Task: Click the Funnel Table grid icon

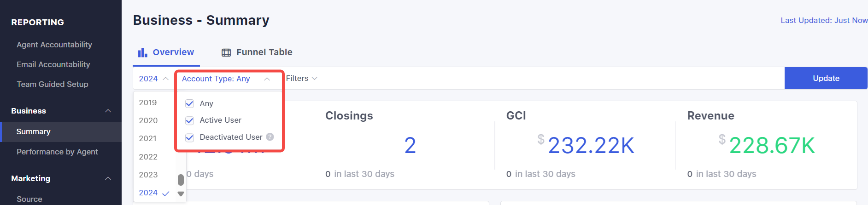Action: pos(226,52)
